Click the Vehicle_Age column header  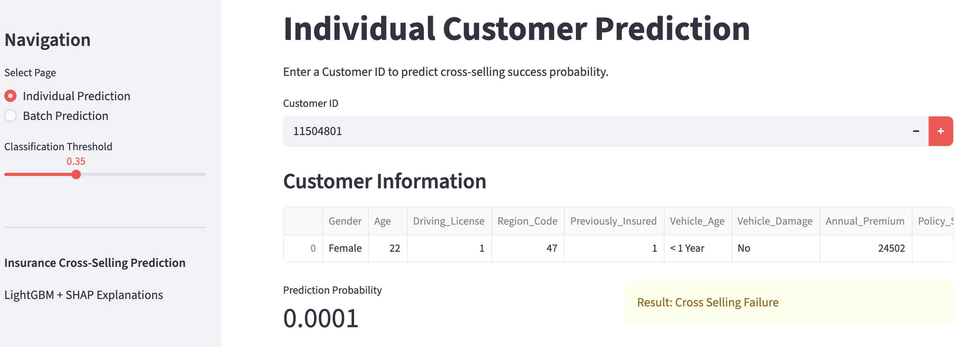pos(697,221)
